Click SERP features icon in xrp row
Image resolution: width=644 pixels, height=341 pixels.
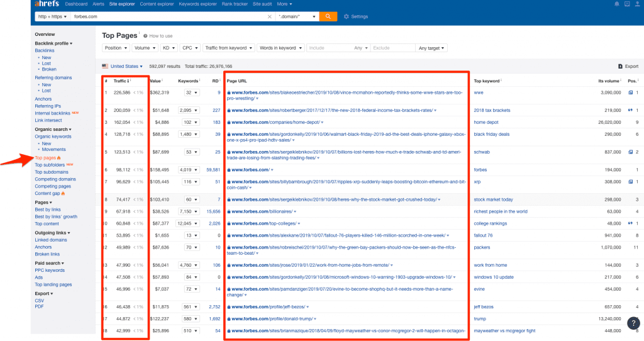click(x=630, y=182)
